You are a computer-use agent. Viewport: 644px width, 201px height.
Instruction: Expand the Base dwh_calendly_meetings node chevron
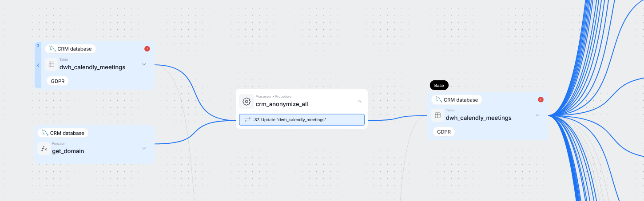537,115
